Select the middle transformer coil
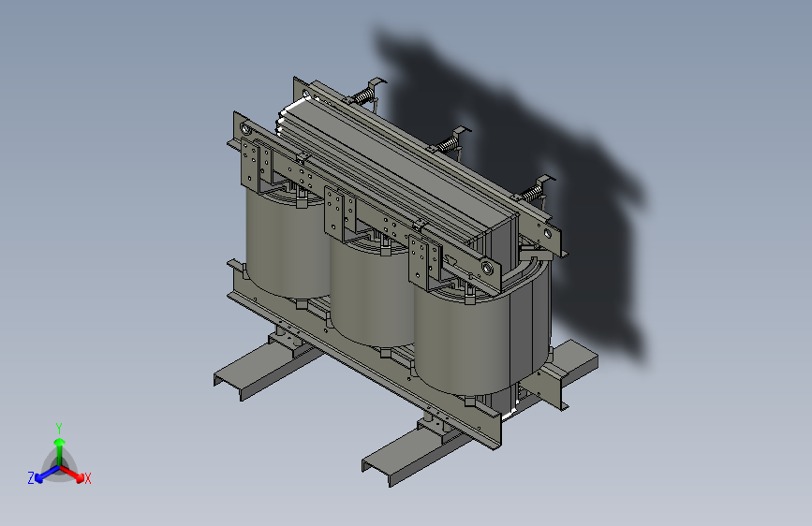The height and width of the screenshot is (526, 812). click(372, 293)
